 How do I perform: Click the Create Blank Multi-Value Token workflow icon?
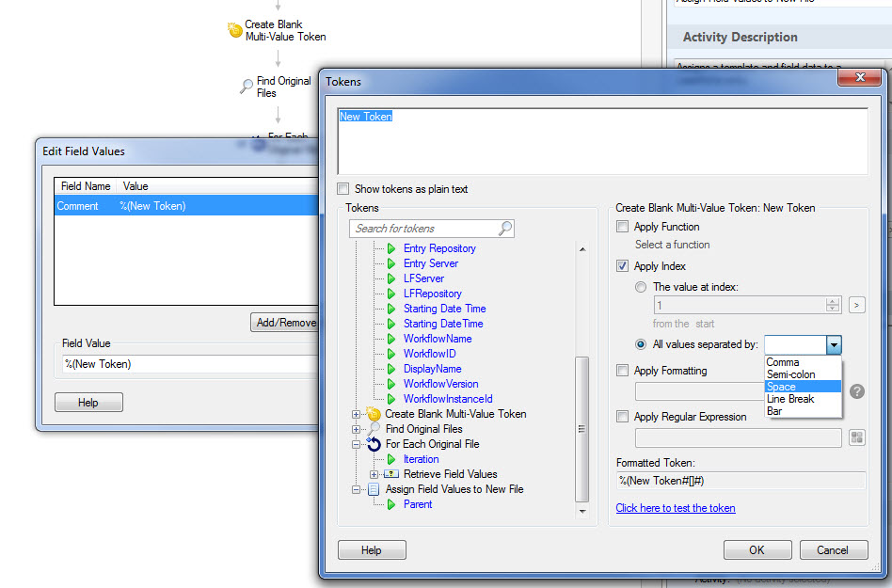tap(235, 31)
